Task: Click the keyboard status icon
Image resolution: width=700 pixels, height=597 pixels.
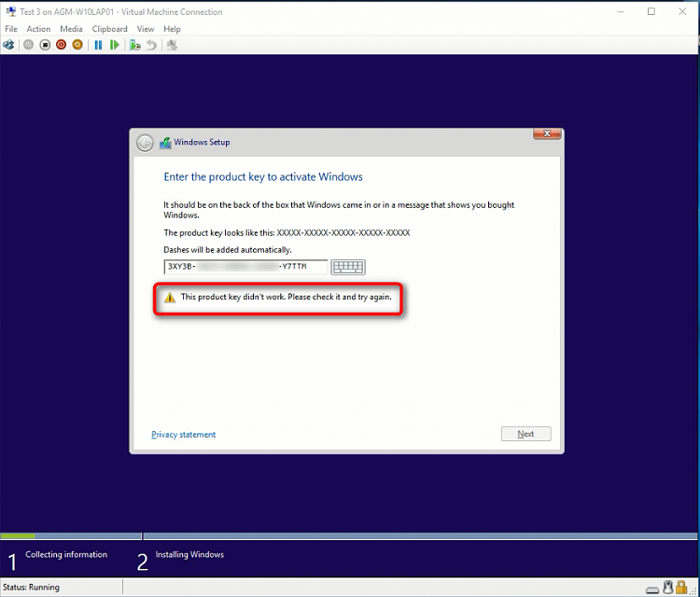Action: pyautogui.click(x=652, y=590)
